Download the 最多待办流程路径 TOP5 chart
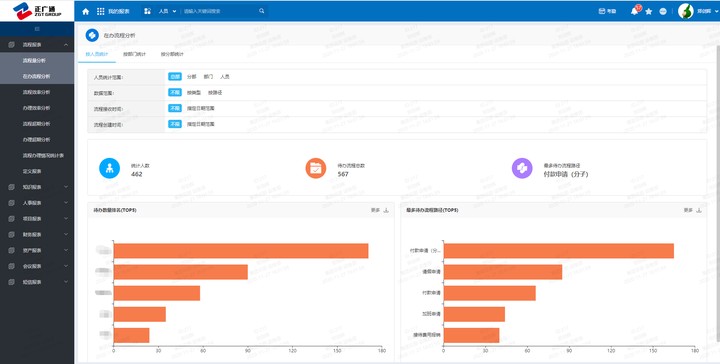The height and width of the screenshot is (364, 720). [699, 210]
